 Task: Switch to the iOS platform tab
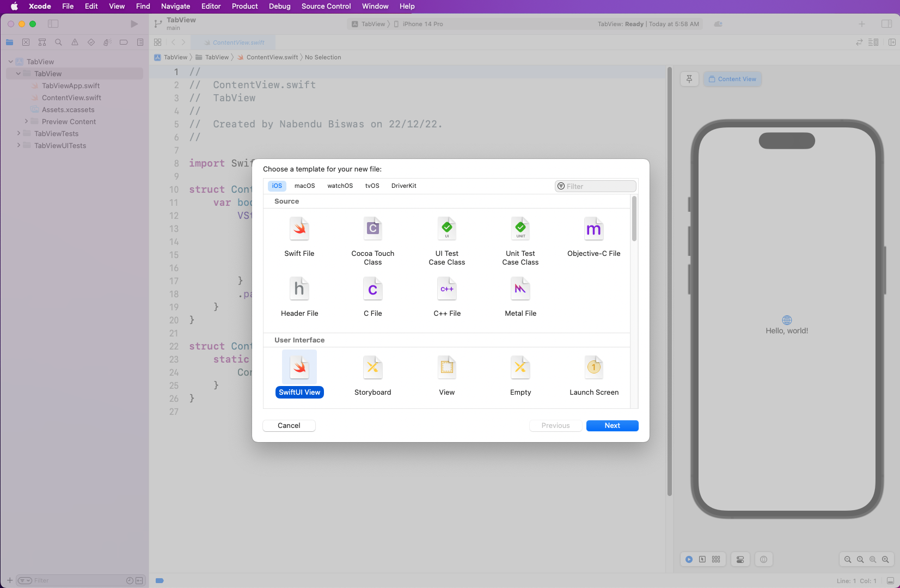pos(277,186)
